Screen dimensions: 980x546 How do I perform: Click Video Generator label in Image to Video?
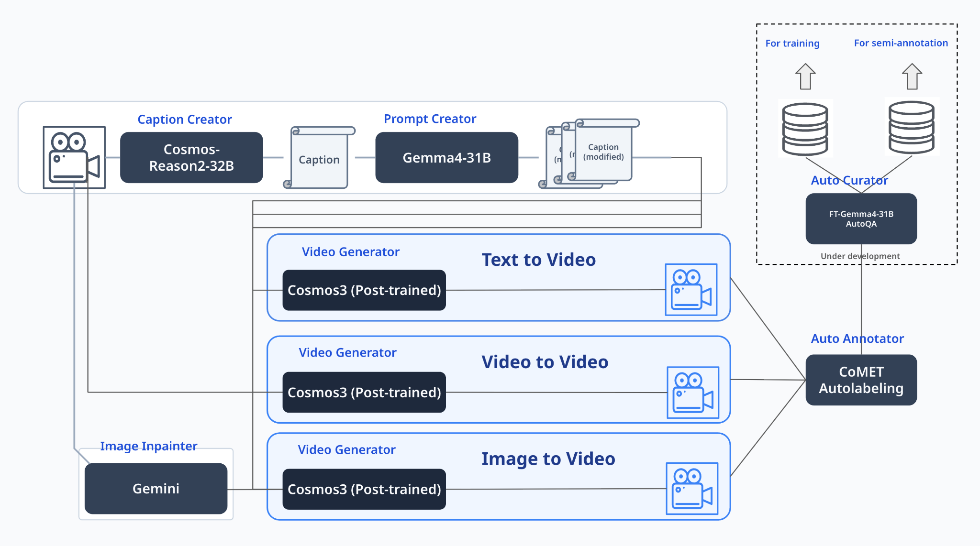click(x=346, y=450)
